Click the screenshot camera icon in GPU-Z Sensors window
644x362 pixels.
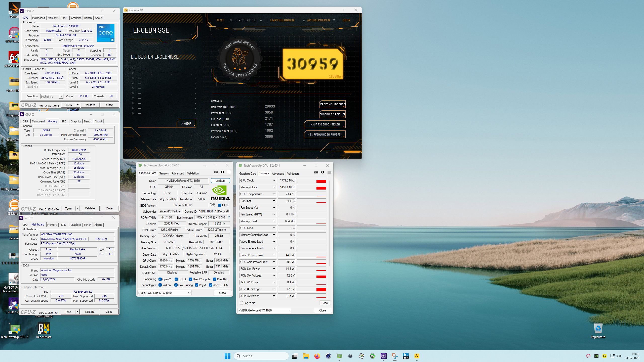(316, 172)
